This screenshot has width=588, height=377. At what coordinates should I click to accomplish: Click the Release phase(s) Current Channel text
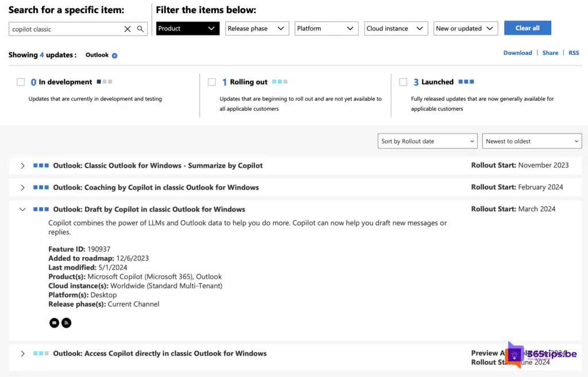point(104,304)
